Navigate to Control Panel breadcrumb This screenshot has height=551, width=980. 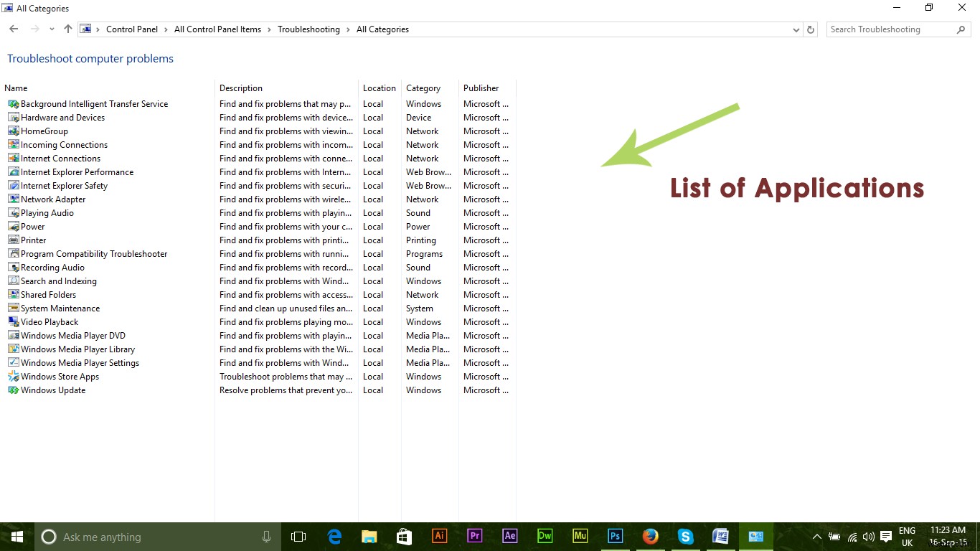(x=132, y=29)
